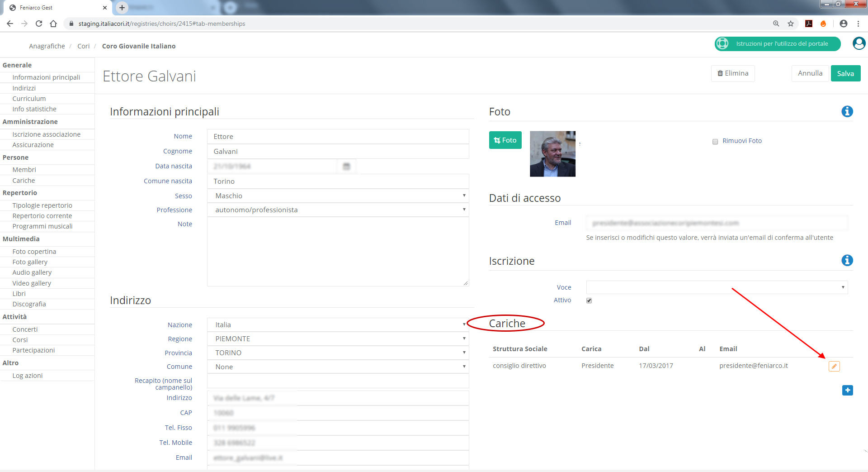Image resolution: width=868 pixels, height=472 pixels.
Task: Open the info icon beside Foto section
Action: click(x=847, y=111)
